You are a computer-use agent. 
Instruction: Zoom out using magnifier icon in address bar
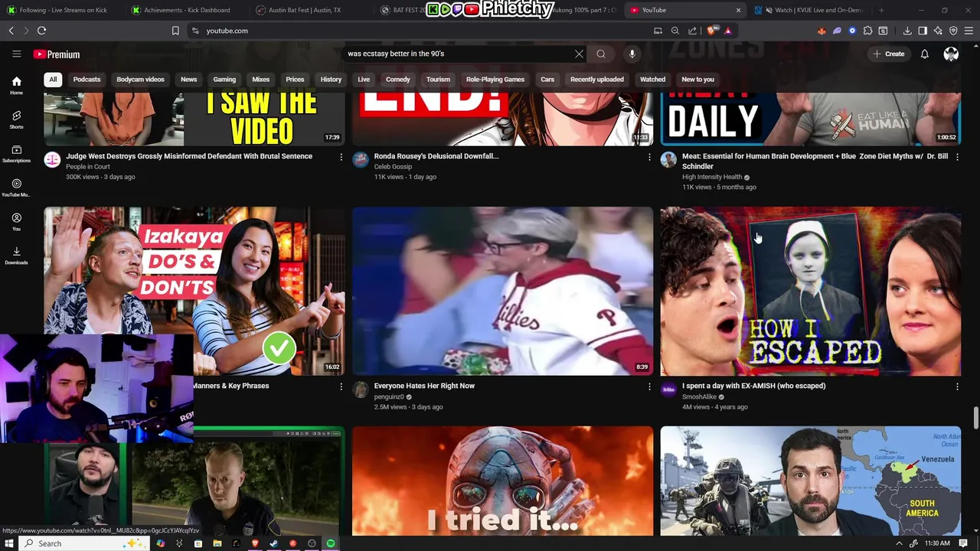pos(675,31)
